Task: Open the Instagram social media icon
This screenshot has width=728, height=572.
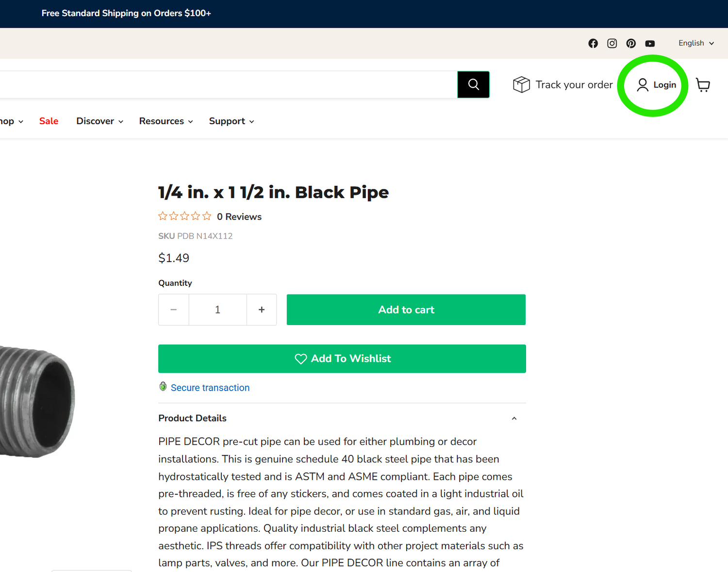Action: point(612,43)
